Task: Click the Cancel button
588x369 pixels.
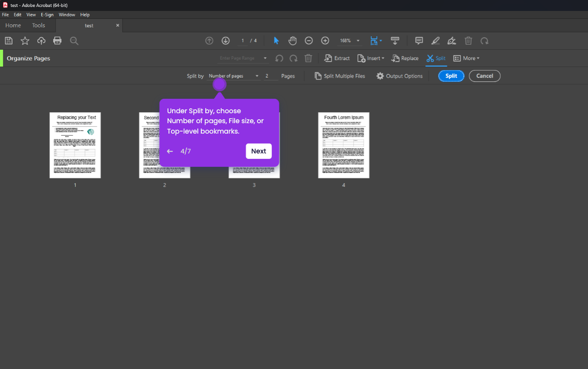Action: [x=485, y=76]
